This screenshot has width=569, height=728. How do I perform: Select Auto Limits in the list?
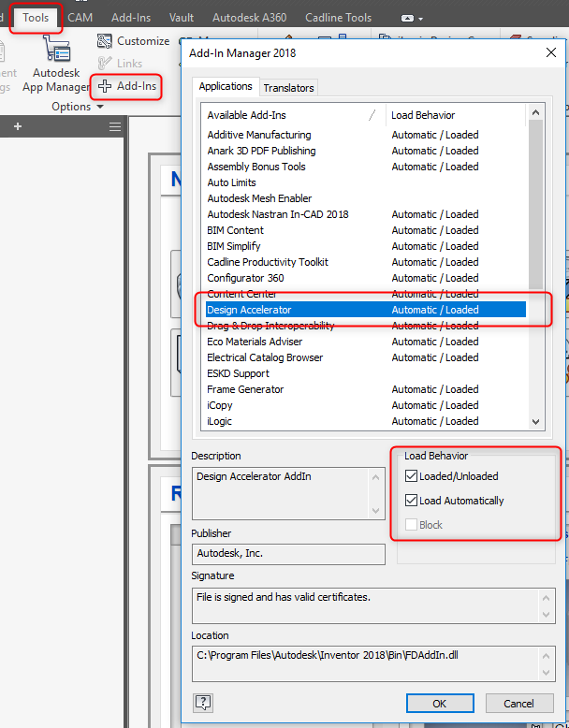[365, 182]
